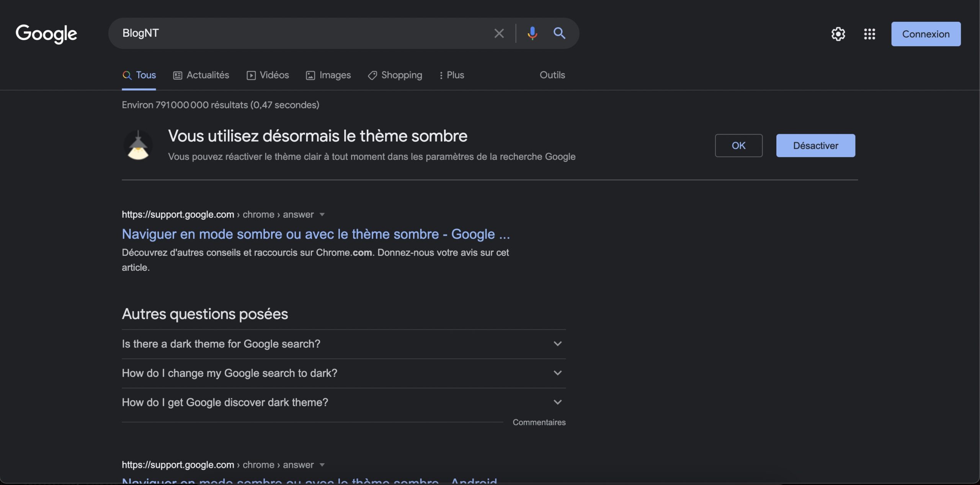Start voice search with microphone icon
Screen dimensions: 980x485
point(532,33)
